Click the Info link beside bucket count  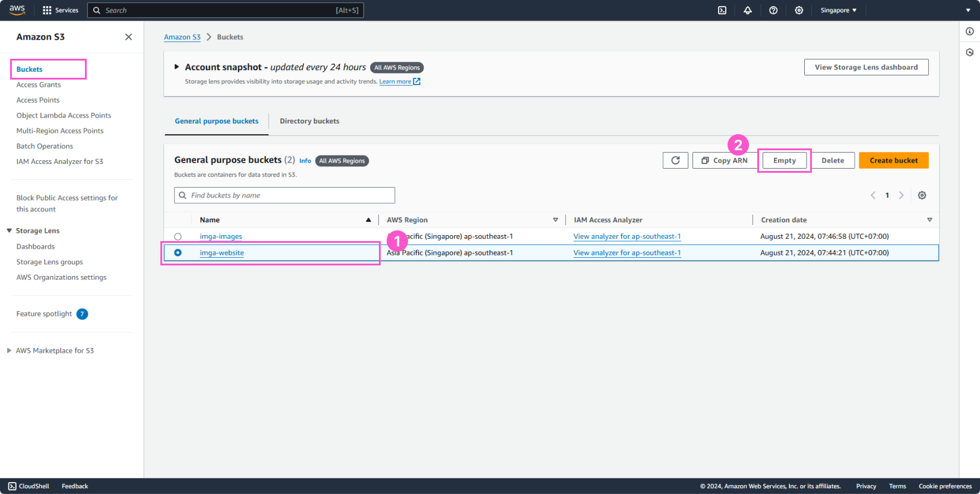click(305, 161)
